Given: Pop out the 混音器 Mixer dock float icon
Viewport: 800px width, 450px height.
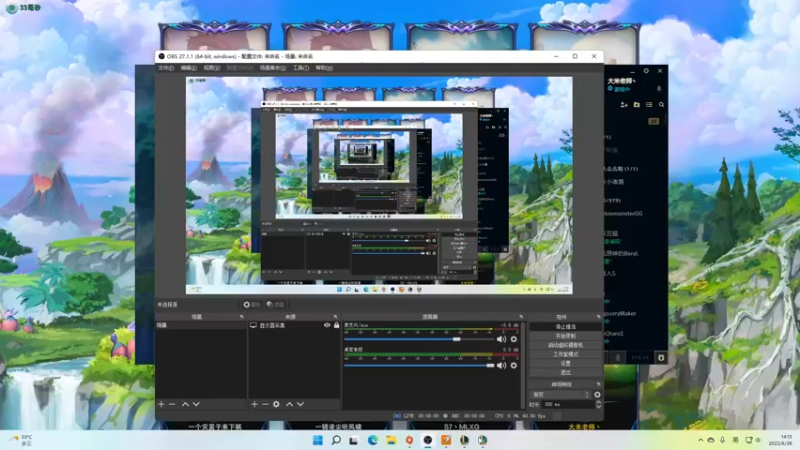Looking at the screenshot, I should [520, 317].
